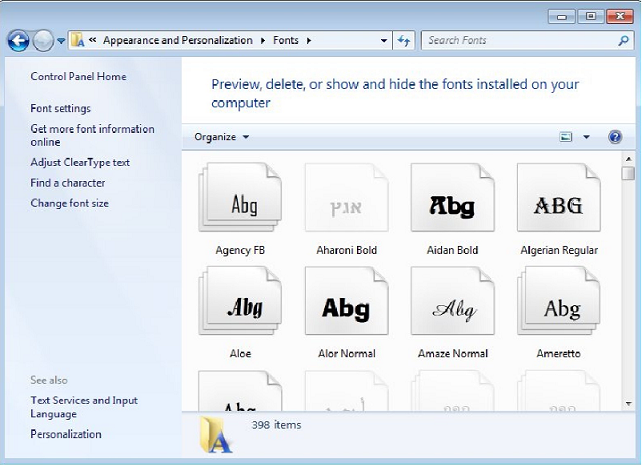Viewport: 644px width, 467px height.
Task: Click the magnifier search icon
Action: point(623,40)
